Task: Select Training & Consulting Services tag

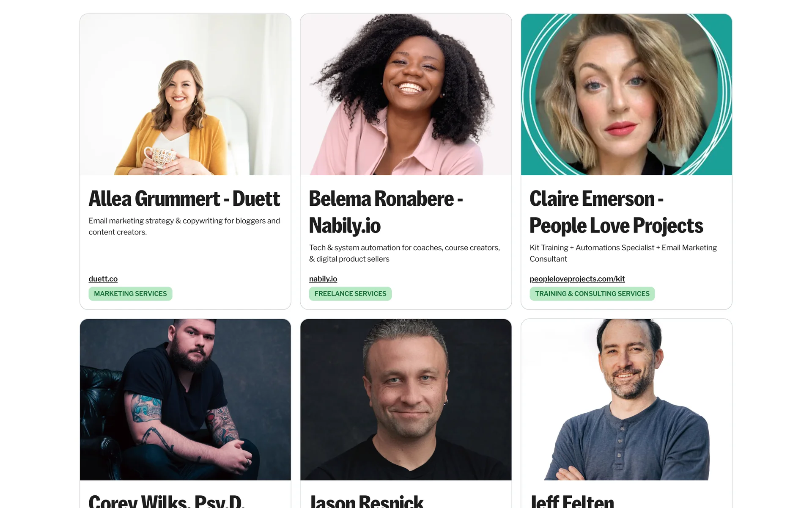Action: coord(592,294)
